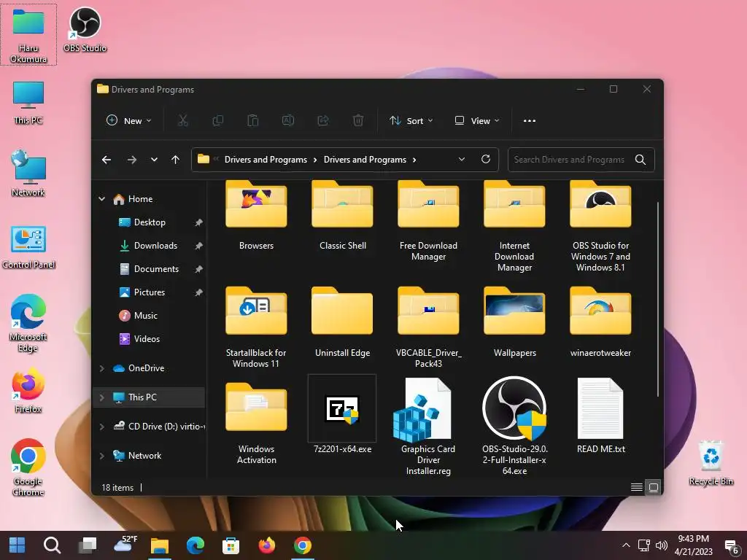The width and height of the screenshot is (747, 560).
Task: Click the search magnifier icon
Action: pos(640,160)
